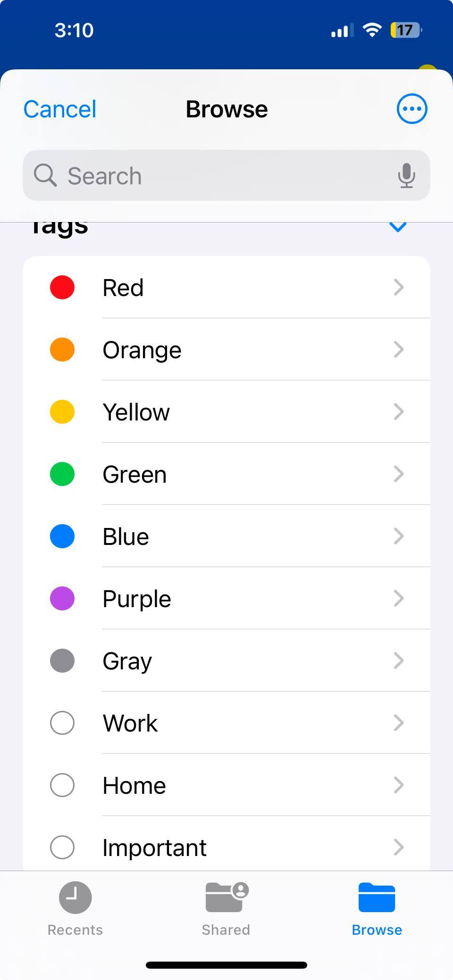Tap the Work tag empty circle

(x=62, y=723)
